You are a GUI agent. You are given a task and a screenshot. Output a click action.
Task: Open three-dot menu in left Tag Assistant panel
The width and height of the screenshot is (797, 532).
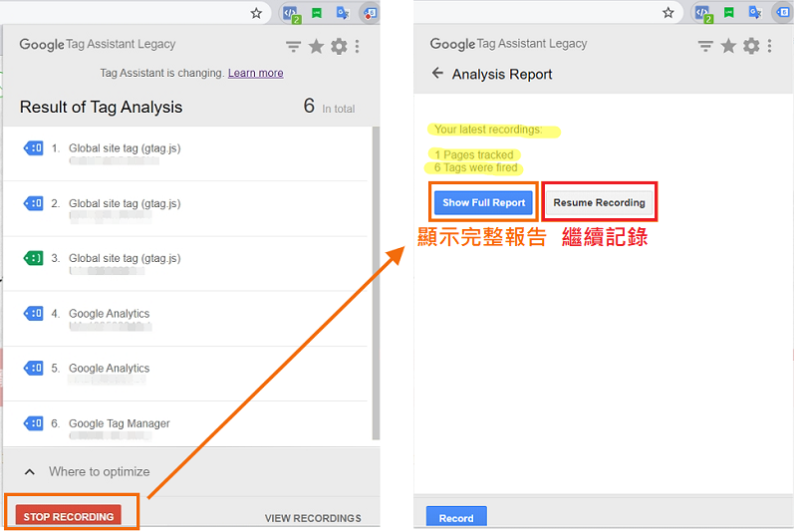click(x=358, y=47)
